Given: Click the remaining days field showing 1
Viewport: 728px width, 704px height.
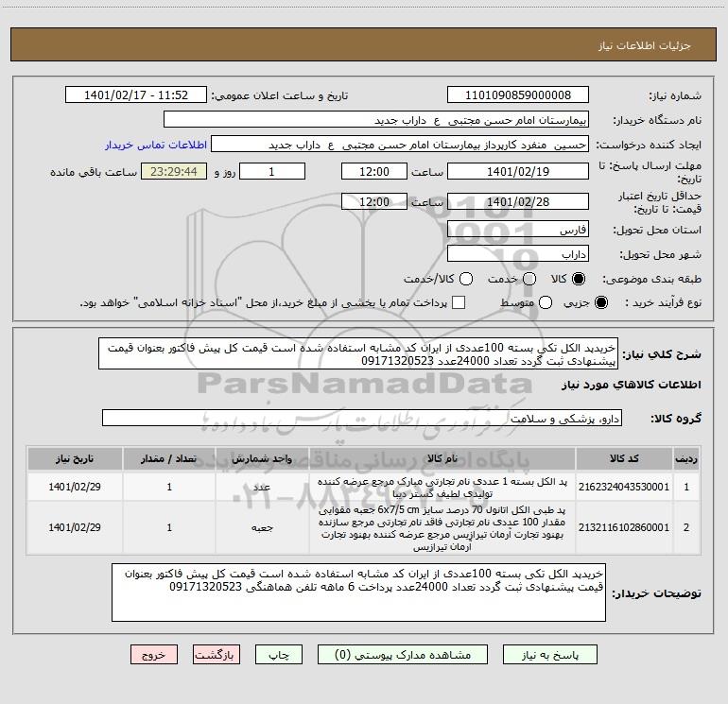Looking at the screenshot, I should (x=272, y=172).
